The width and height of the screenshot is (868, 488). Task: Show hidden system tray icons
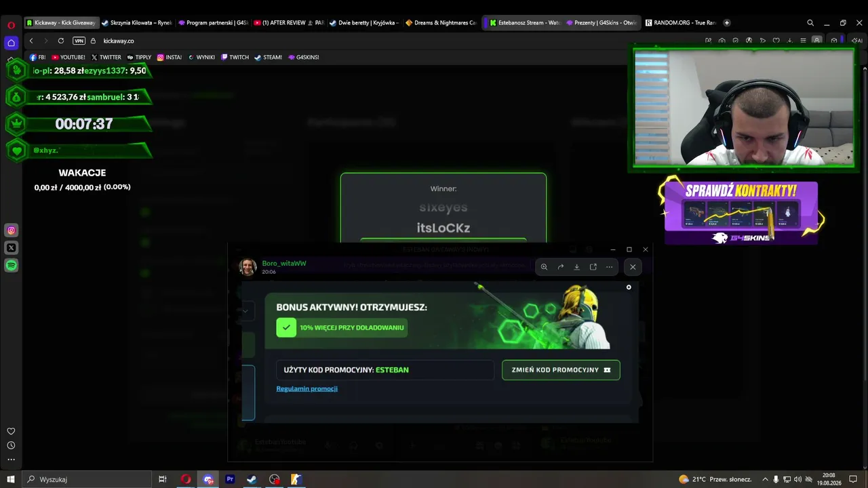pos(766,479)
